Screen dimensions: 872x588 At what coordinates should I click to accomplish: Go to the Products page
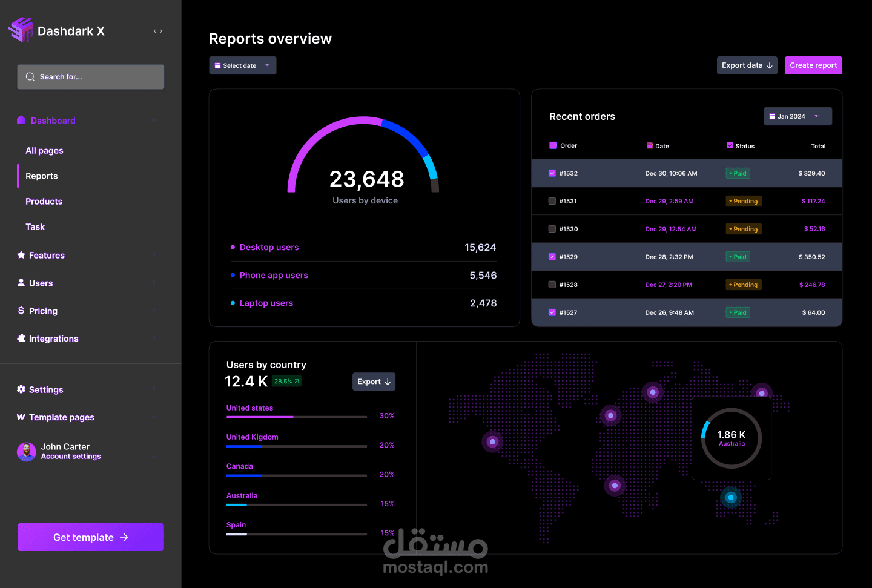tap(44, 202)
